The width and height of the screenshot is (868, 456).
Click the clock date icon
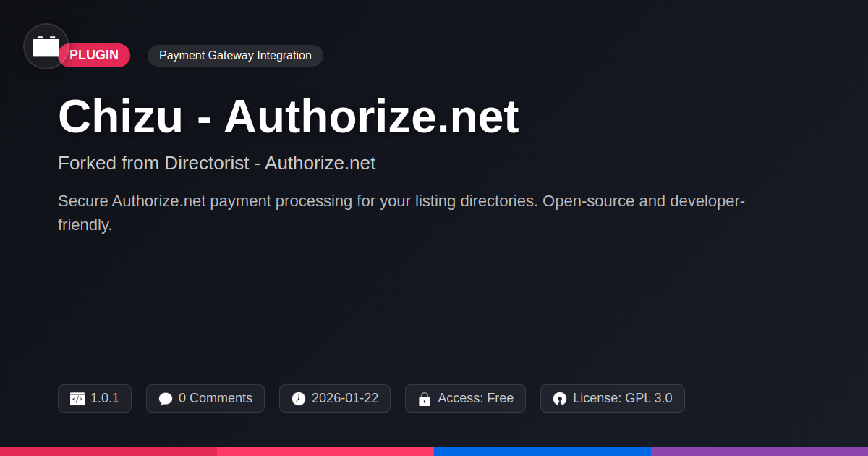[299, 399]
